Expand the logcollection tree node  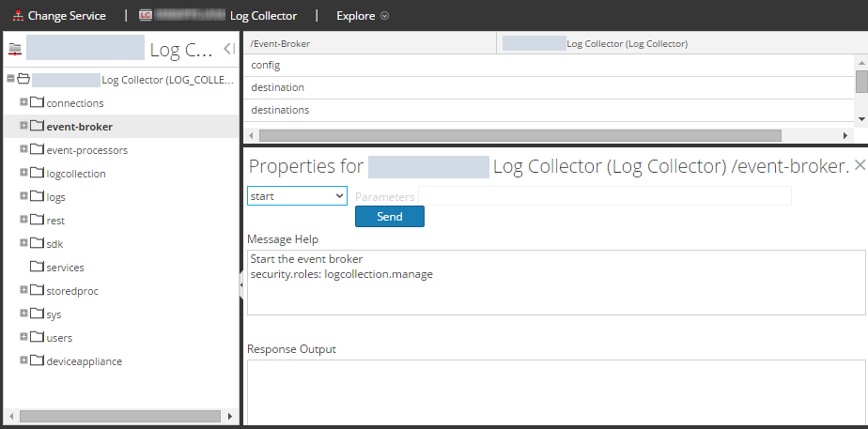coord(23,173)
